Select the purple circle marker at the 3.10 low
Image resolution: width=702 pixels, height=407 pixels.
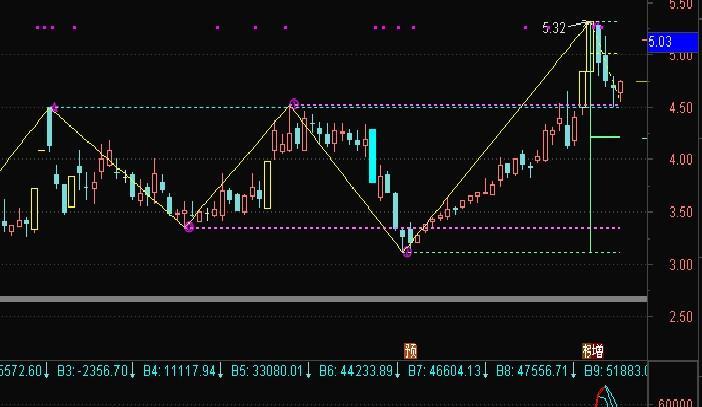407,253
